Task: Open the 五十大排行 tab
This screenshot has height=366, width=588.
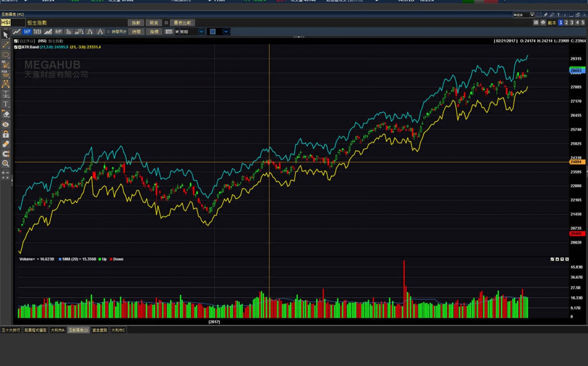Action: coord(11,330)
